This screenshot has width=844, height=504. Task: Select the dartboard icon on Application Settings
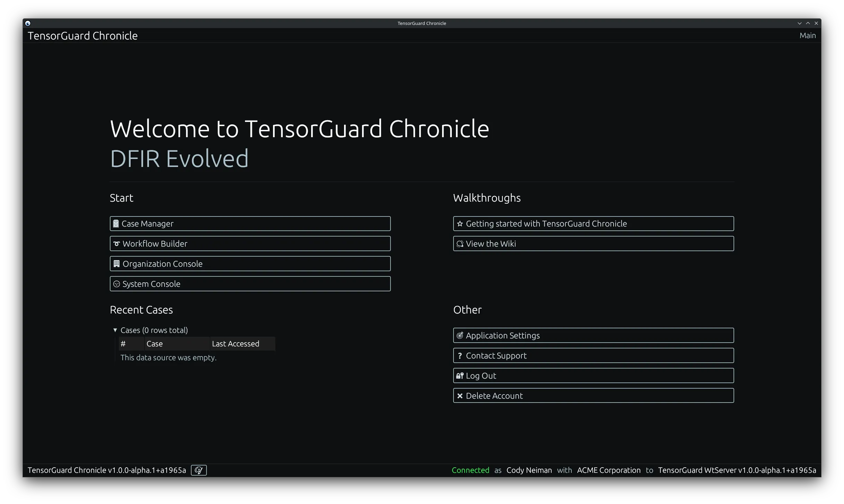(x=459, y=335)
